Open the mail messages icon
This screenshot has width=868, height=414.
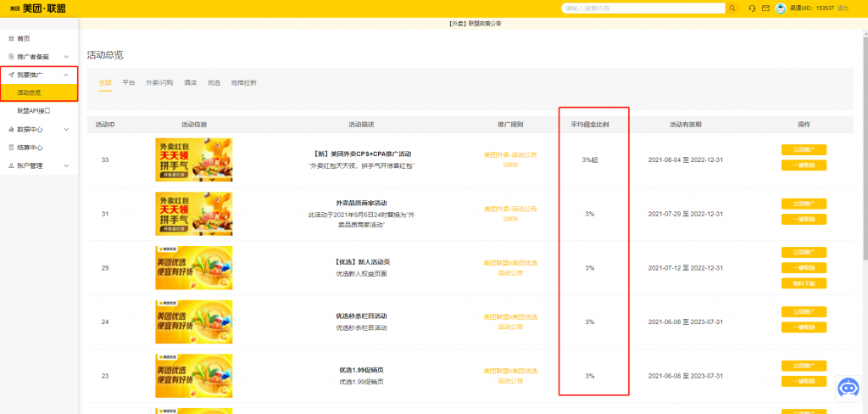(x=766, y=8)
